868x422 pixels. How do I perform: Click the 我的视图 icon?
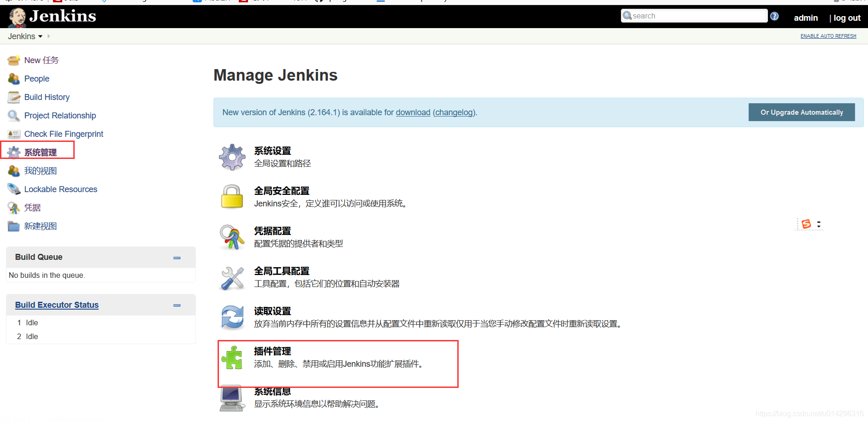click(14, 171)
